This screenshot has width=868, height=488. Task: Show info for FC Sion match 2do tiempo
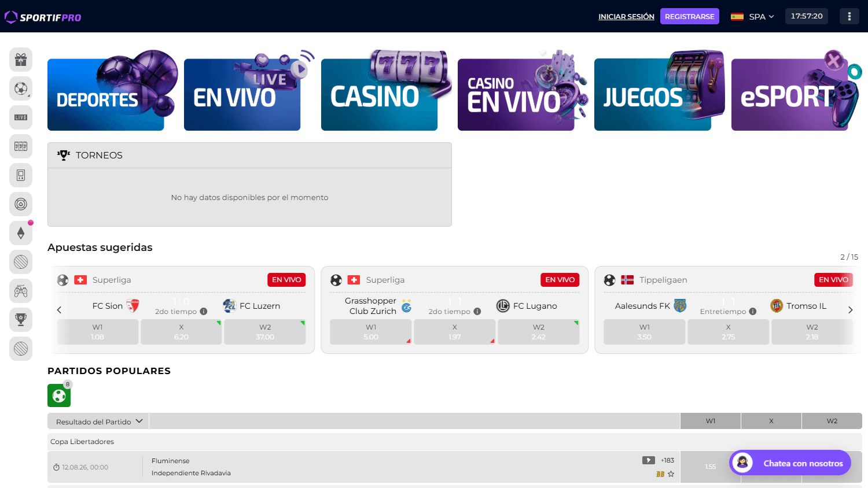point(204,311)
